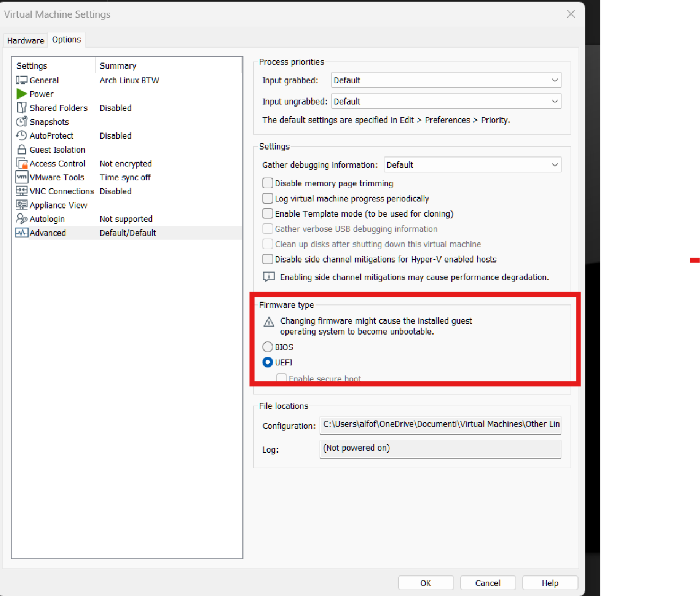700x596 pixels.
Task: Open the Help dialog
Action: tap(550, 582)
